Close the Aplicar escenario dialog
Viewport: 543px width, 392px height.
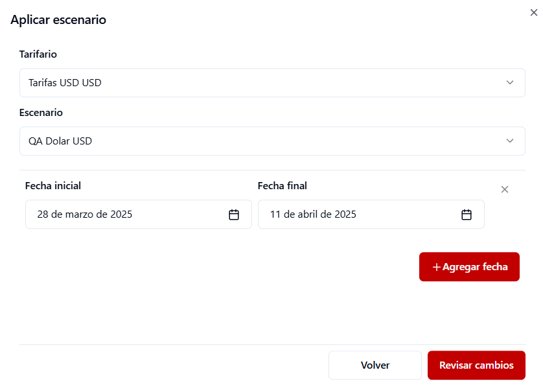[533, 12]
